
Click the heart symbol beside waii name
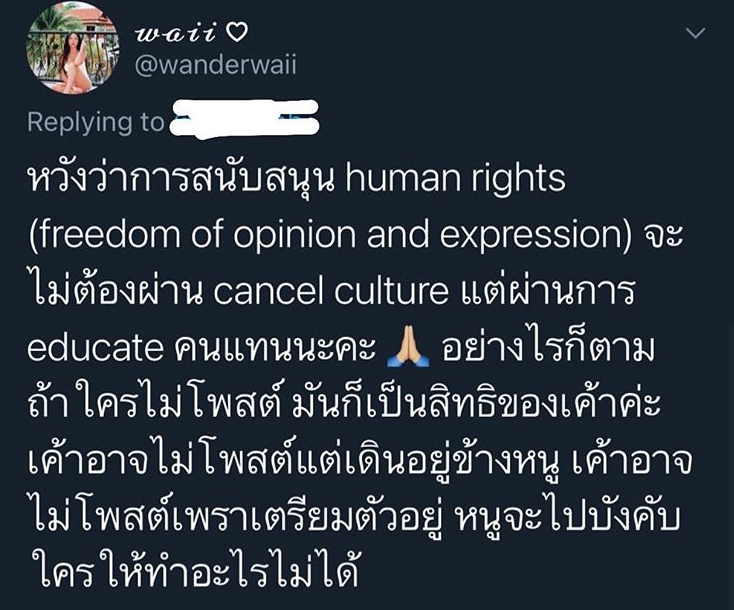click(236, 33)
